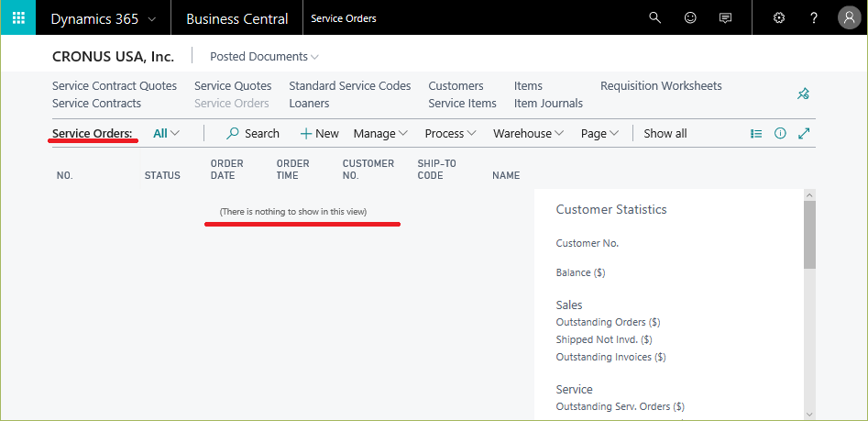Image resolution: width=868 pixels, height=421 pixels.
Task: Open Service Items list
Action: pyautogui.click(x=462, y=103)
